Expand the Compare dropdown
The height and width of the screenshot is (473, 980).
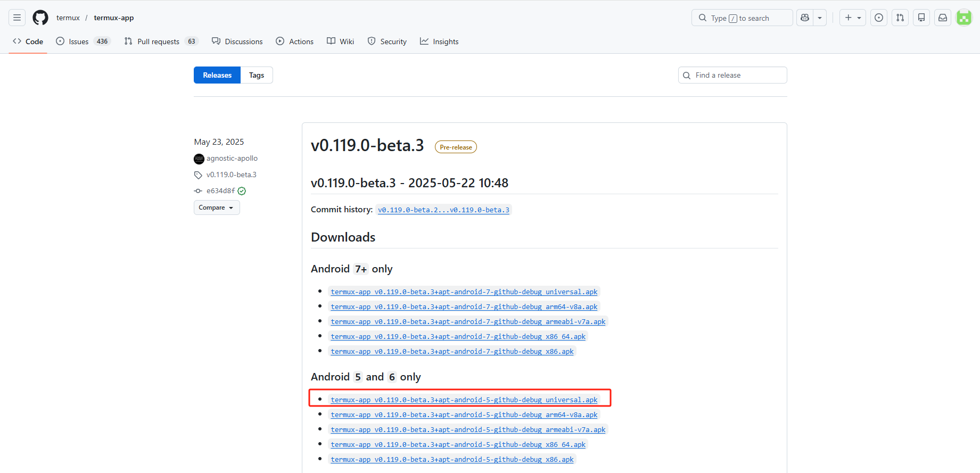coord(217,208)
